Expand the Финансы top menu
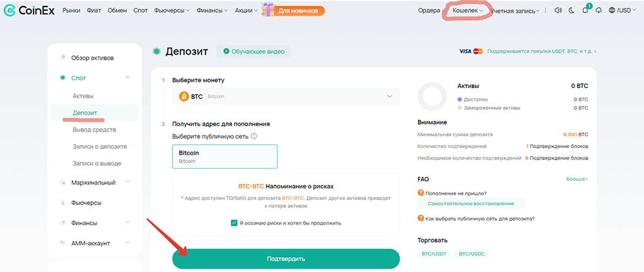The width and height of the screenshot is (644, 272). coord(212,11)
